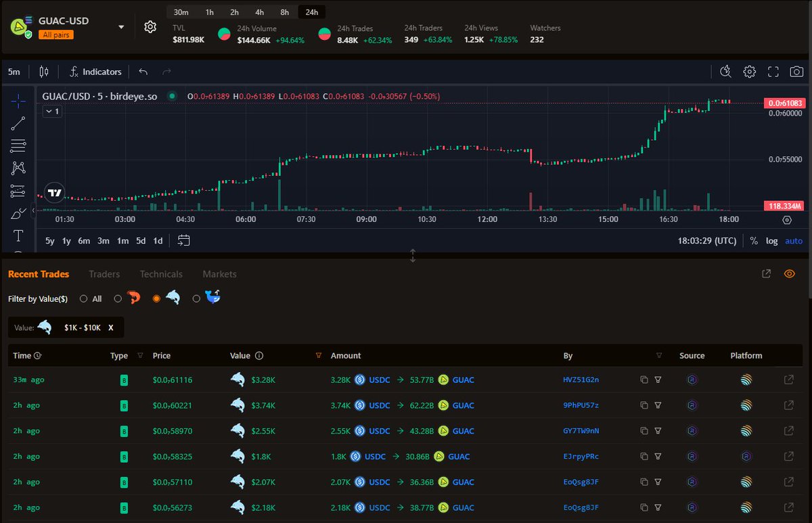Image resolution: width=812 pixels, height=523 pixels.
Task: Filter trades by trader 9PhPU57z
Action: (658, 405)
